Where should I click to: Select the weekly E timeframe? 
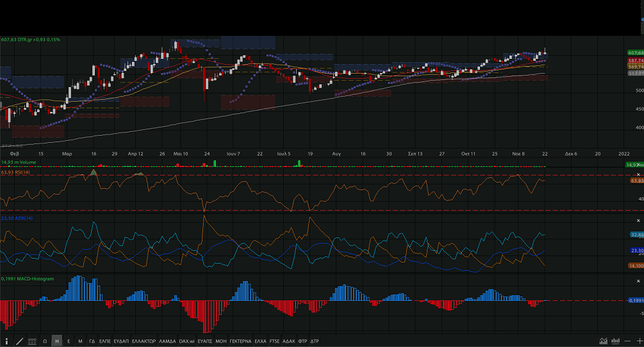[69, 341]
